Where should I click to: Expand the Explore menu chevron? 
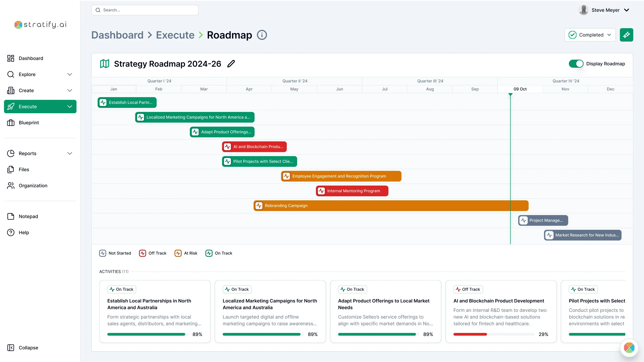tap(70, 74)
